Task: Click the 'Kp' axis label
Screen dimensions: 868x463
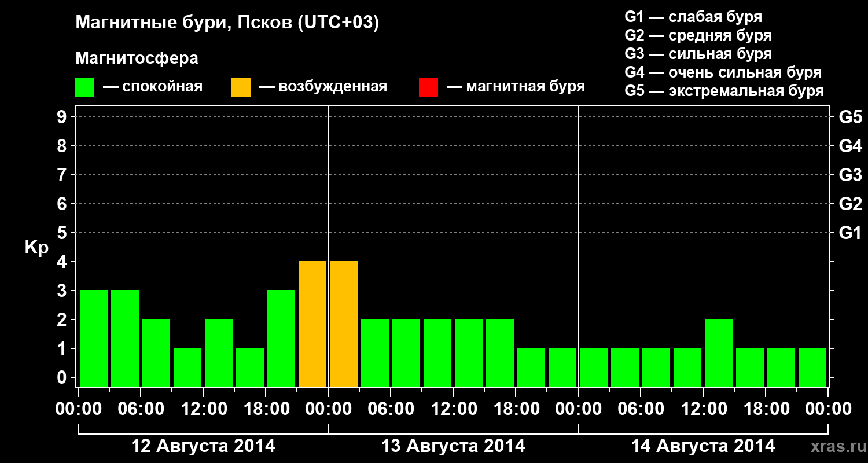Action: pos(36,248)
